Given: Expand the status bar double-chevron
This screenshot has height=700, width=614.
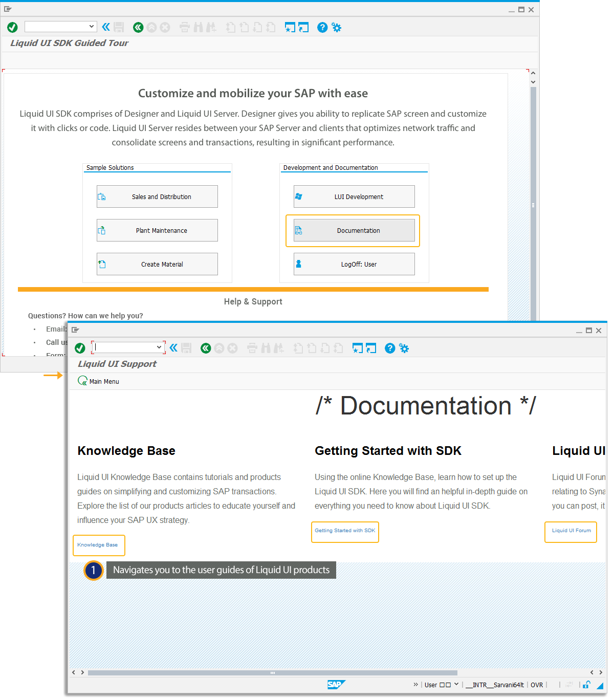Looking at the screenshot, I should (x=416, y=684).
